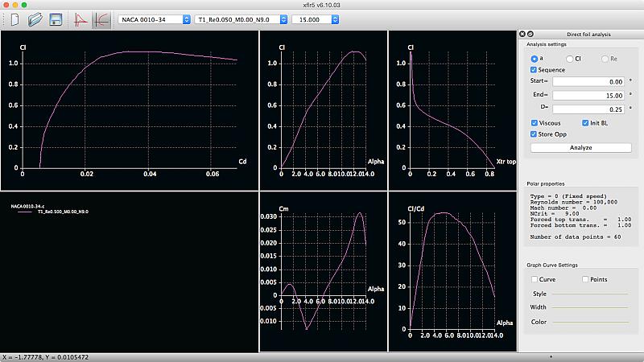Open the NACA 0010-34 foil dropdown
The height and width of the screenshot is (362, 644).
tap(154, 19)
